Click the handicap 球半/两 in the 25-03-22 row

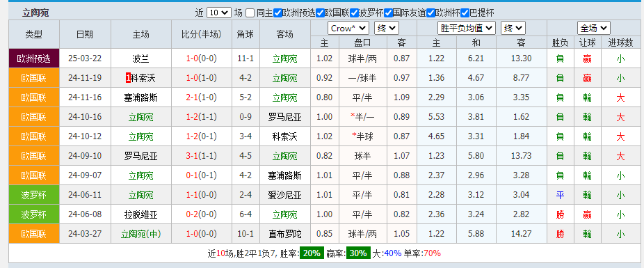[362, 58]
